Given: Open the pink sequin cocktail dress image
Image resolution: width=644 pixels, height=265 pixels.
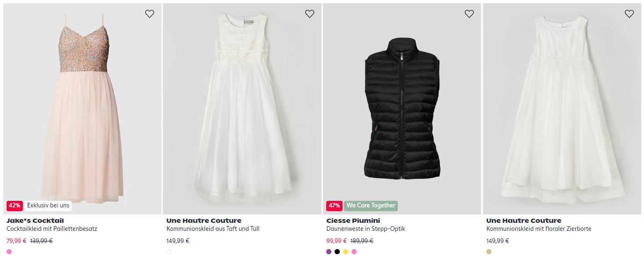Looking at the screenshot, I should point(82,109).
